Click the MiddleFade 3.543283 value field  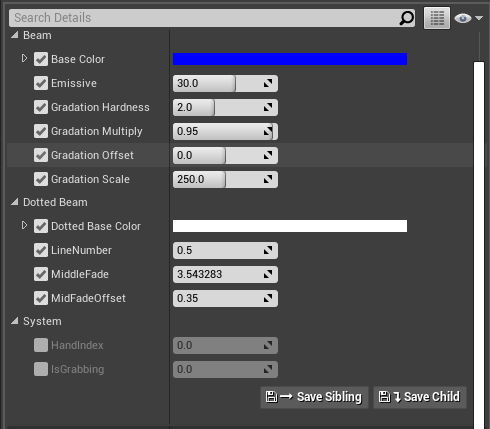point(225,274)
